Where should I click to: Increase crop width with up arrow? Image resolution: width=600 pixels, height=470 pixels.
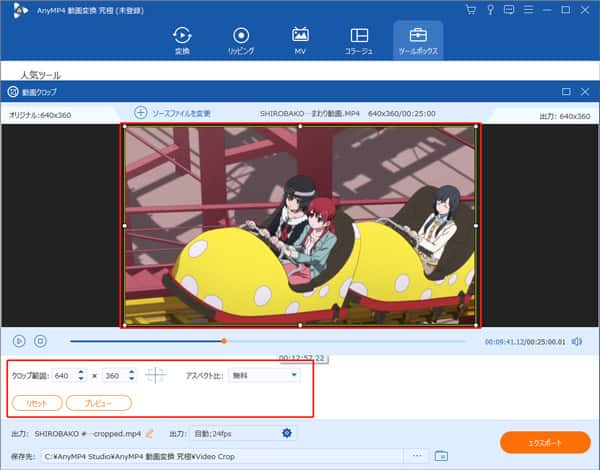click(81, 372)
